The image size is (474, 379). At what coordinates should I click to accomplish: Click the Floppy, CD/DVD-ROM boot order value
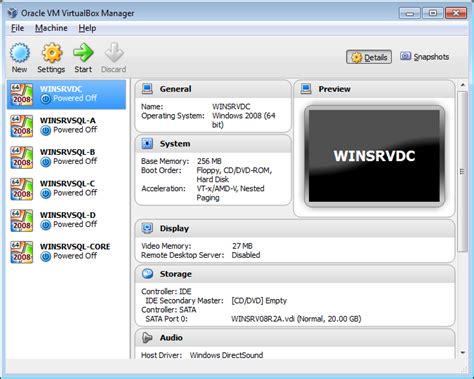(234, 175)
